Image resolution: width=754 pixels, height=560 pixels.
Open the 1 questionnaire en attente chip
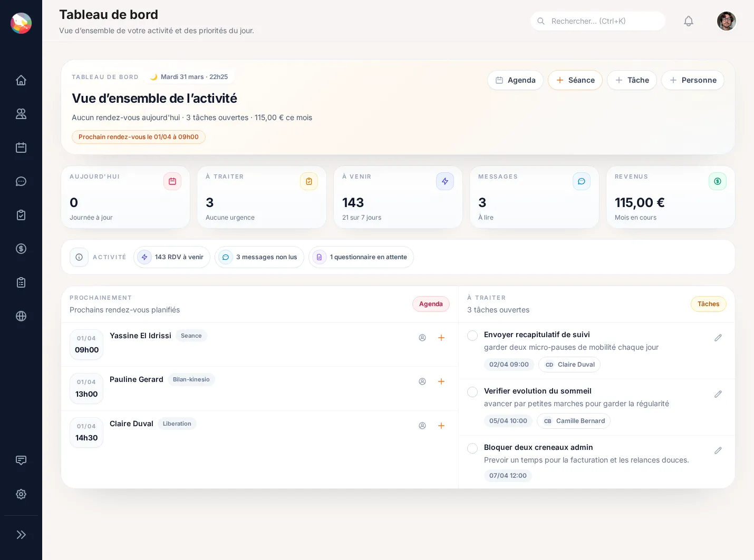361,257
